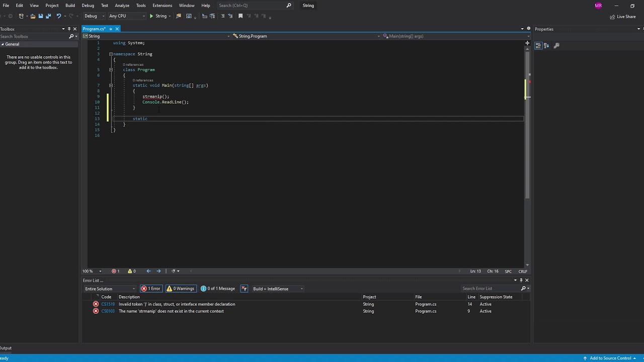Collapse the class Program code block

click(111, 70)
